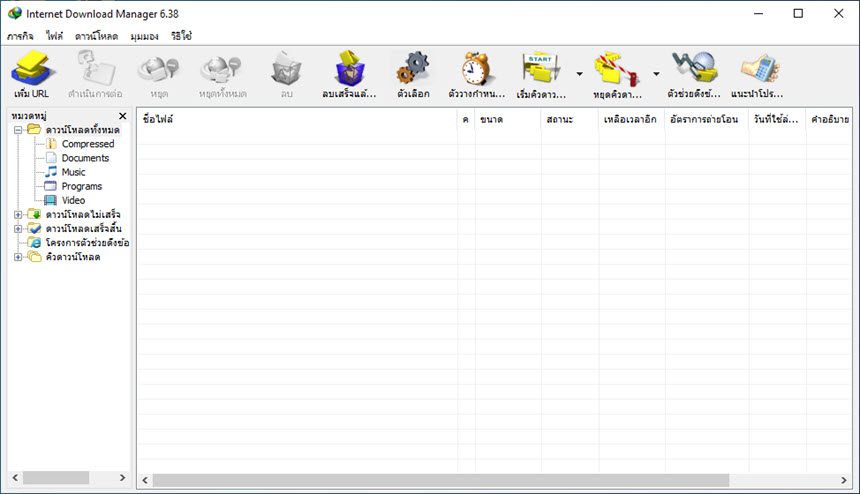Expand the ดาวน์โหลดไม่เสร็จ tree node
Screen dimensions: 860x494
(18, 214)
